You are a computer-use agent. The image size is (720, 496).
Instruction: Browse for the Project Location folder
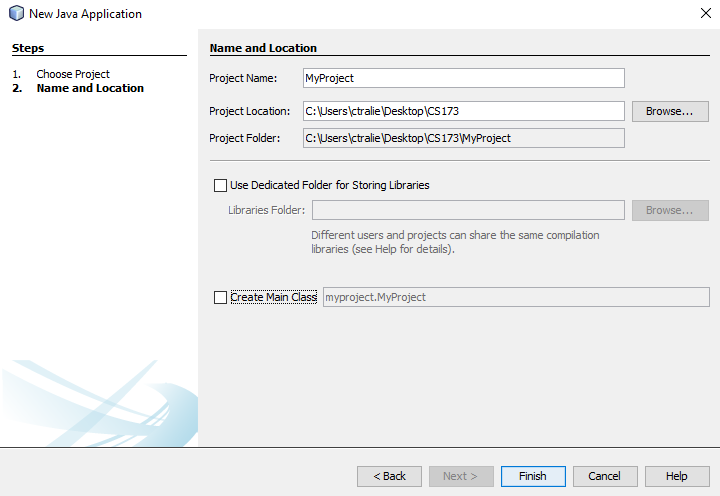point(670,111)
